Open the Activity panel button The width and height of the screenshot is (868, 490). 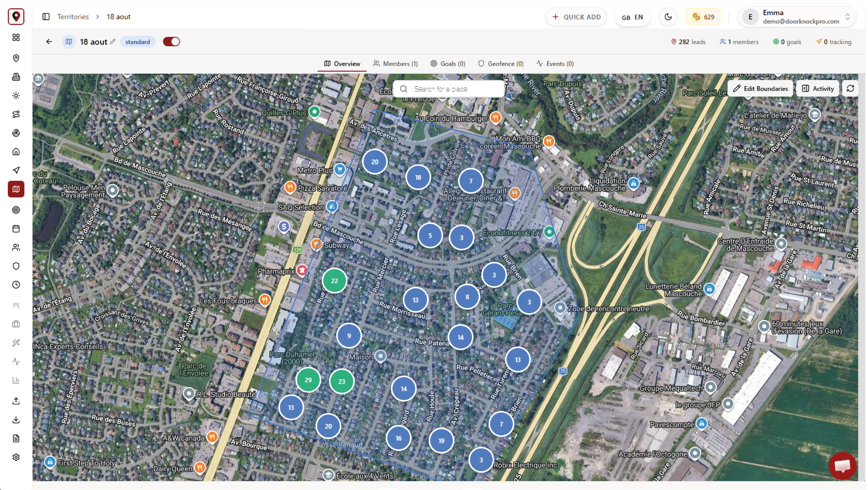click(x=817, y=89)
